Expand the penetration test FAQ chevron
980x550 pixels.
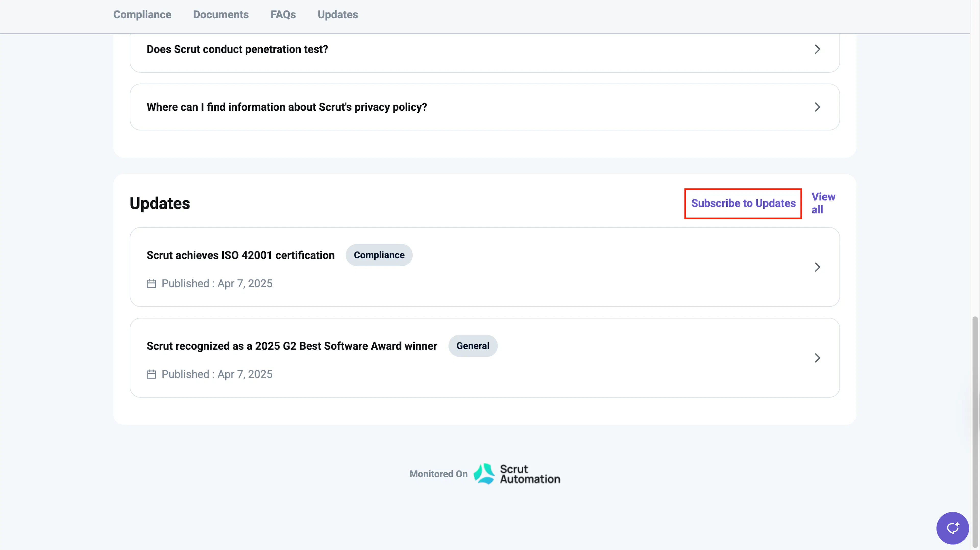(817, 49)
